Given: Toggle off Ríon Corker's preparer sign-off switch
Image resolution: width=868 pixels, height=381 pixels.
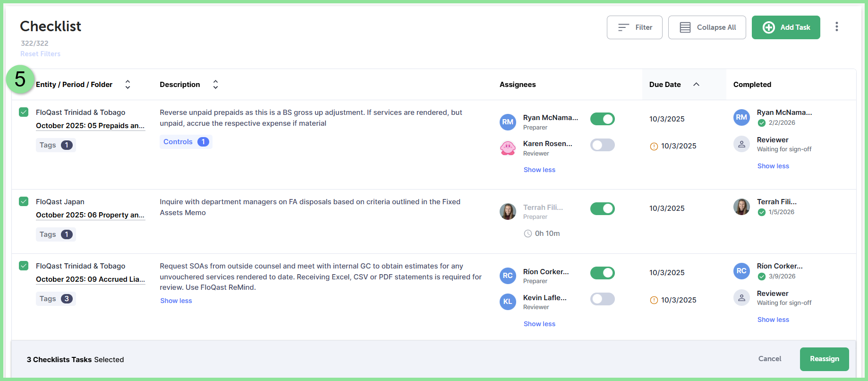Looking at the screenshot, I should (603, 273).
